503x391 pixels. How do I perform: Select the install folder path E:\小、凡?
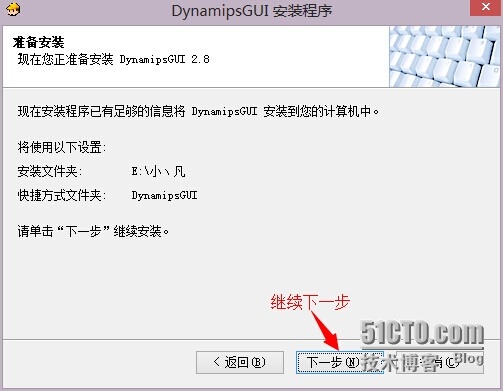point(158,172)
